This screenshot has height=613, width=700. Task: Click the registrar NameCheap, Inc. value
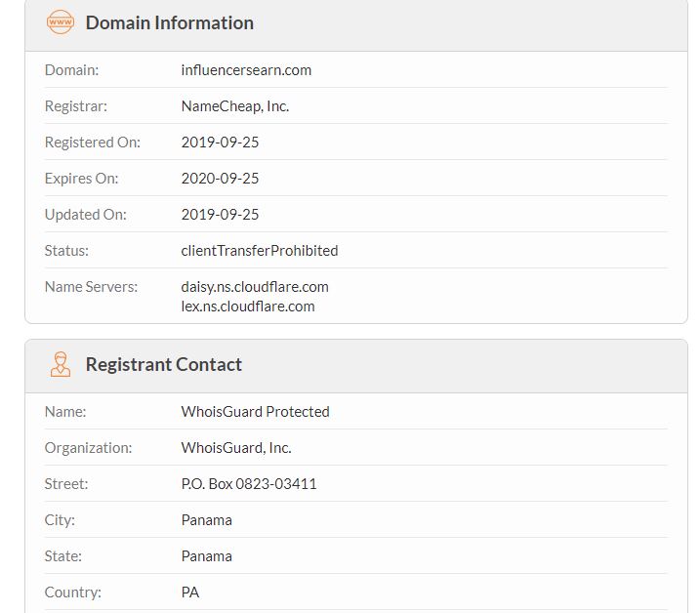234,106
